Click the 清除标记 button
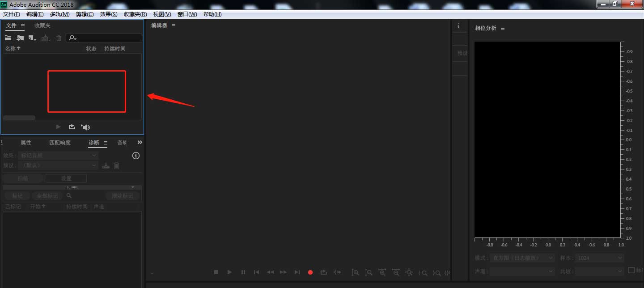Screen dimensions: 644x288 [x=123, y=196]
